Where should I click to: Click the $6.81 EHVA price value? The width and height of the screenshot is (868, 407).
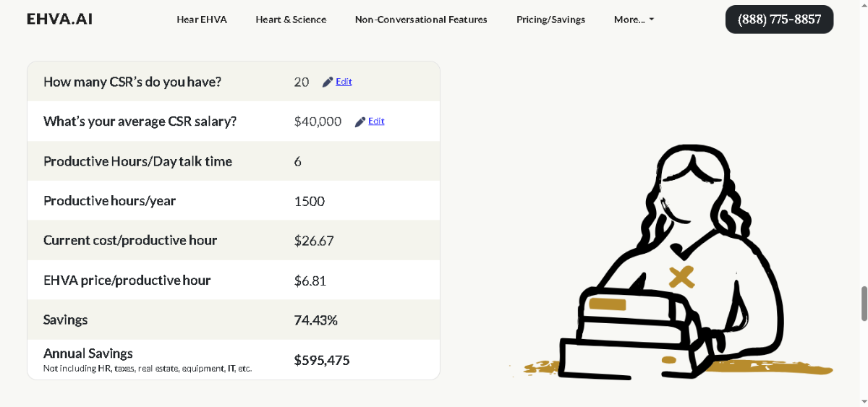(310, 280)
